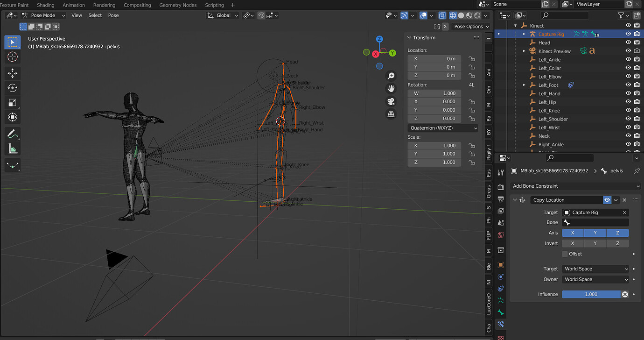The width and height of the screenshot is (644, 340).
Task: Add a new workspace with plus button
Action: coord(233,5)
